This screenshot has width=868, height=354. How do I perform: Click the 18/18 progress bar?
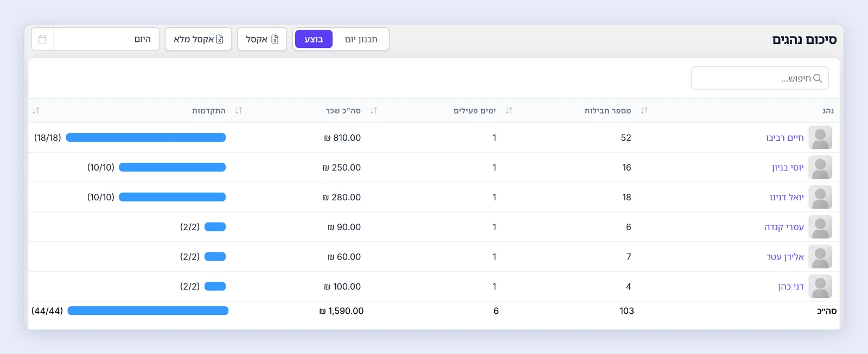tap(146, 138)
